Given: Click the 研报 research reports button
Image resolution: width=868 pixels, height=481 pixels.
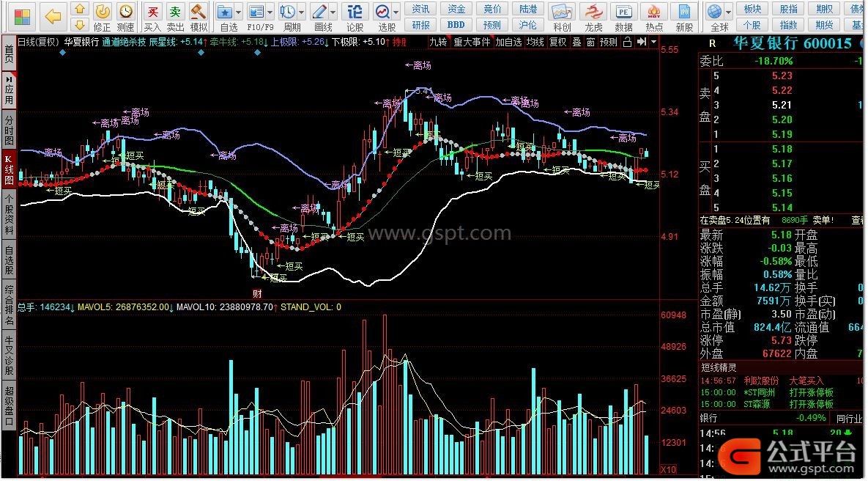Looking at the screenshot, I should tap(420, 25).
